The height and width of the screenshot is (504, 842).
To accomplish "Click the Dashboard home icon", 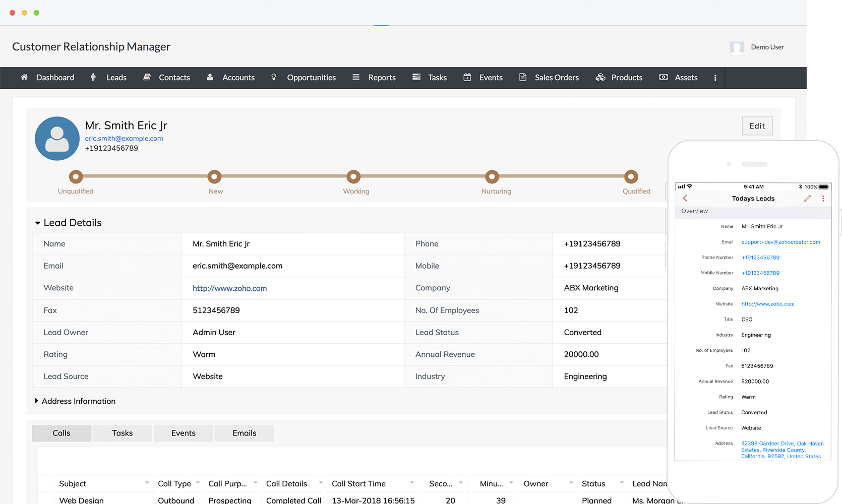I will [24, 77].
